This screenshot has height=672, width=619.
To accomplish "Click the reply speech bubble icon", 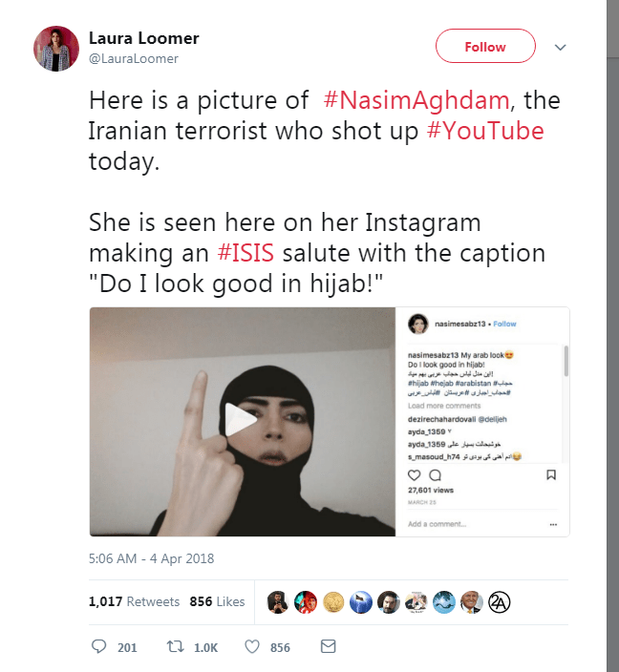I will pos(99,646).
